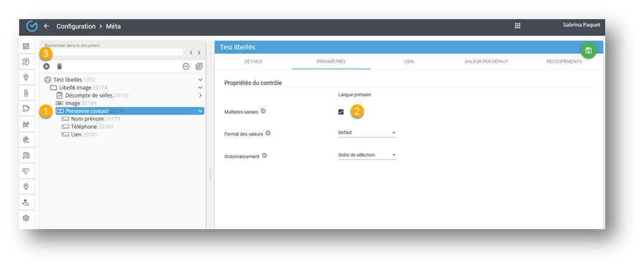Click the paperclip attachments icon in the sidebar
The height and width of the screenshot is (268, 644).
(26, 93)
